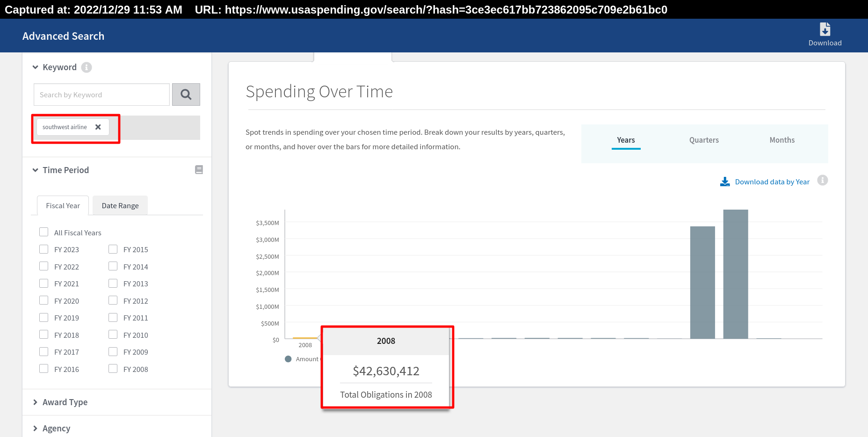Expand the Agency filter
The height and width of the screenshot is (437, 868).
tap(35, 429)
